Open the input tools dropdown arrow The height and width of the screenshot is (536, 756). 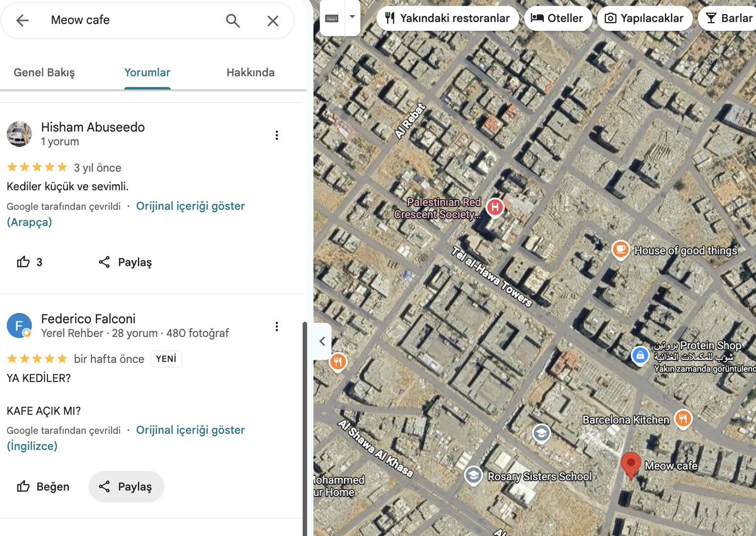[352, 18]
